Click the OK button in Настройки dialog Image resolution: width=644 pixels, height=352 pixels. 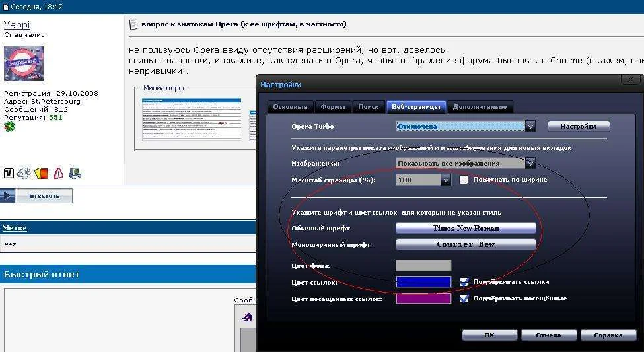(489, 335)
